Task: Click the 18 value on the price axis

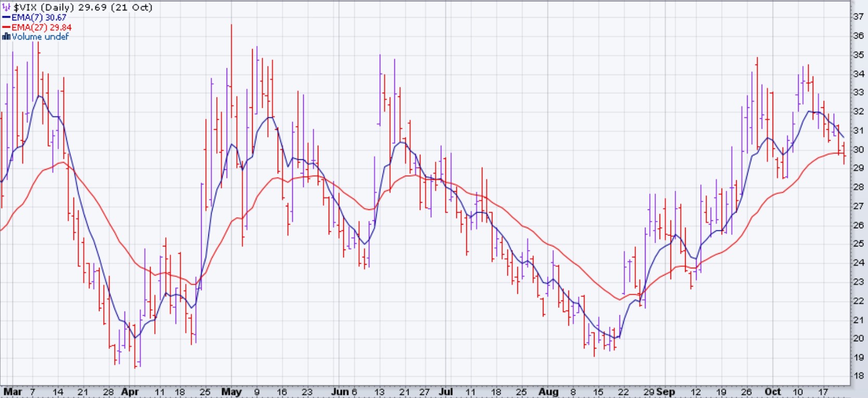Action: pyautogui.click(x=858, y=376)
